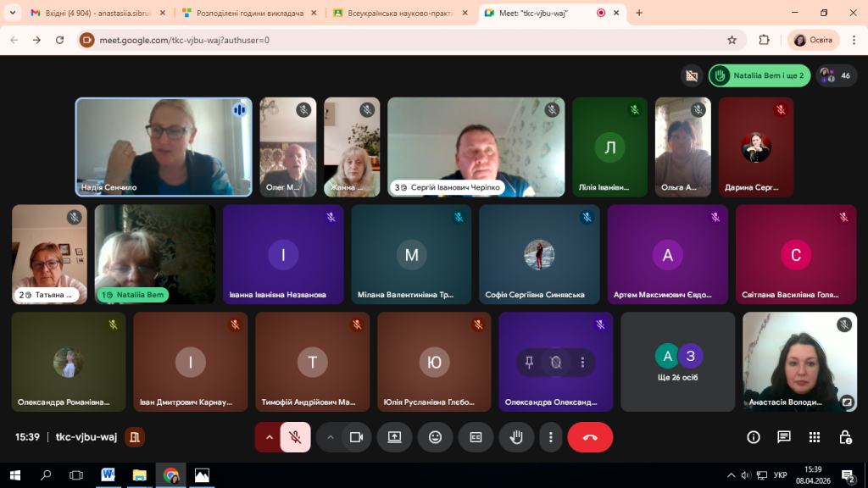Raise or lower your hand

[x=515, y=437]
